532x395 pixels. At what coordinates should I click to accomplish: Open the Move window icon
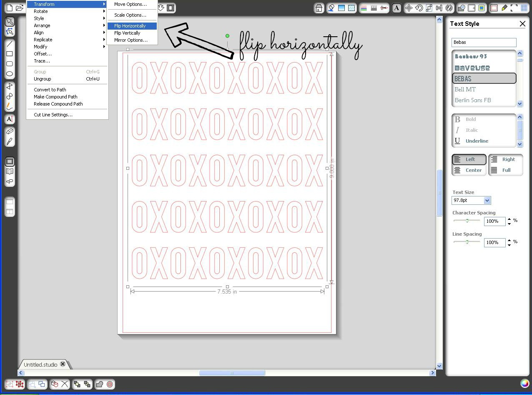coord(409,8)
